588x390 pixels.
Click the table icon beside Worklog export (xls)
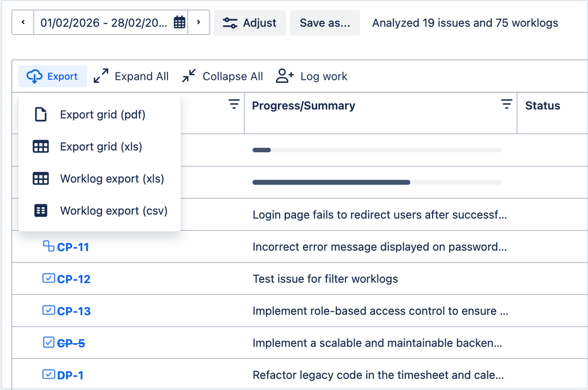(41, 178)
